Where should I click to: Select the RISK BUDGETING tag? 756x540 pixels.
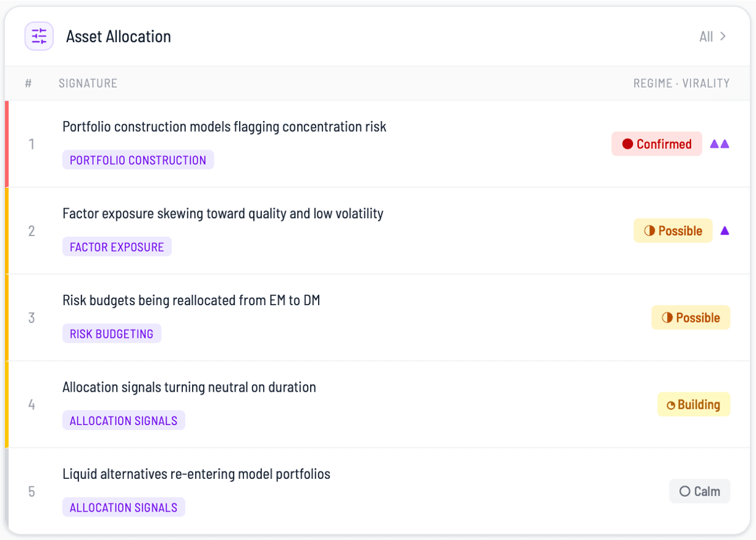(x=112, y=334)
